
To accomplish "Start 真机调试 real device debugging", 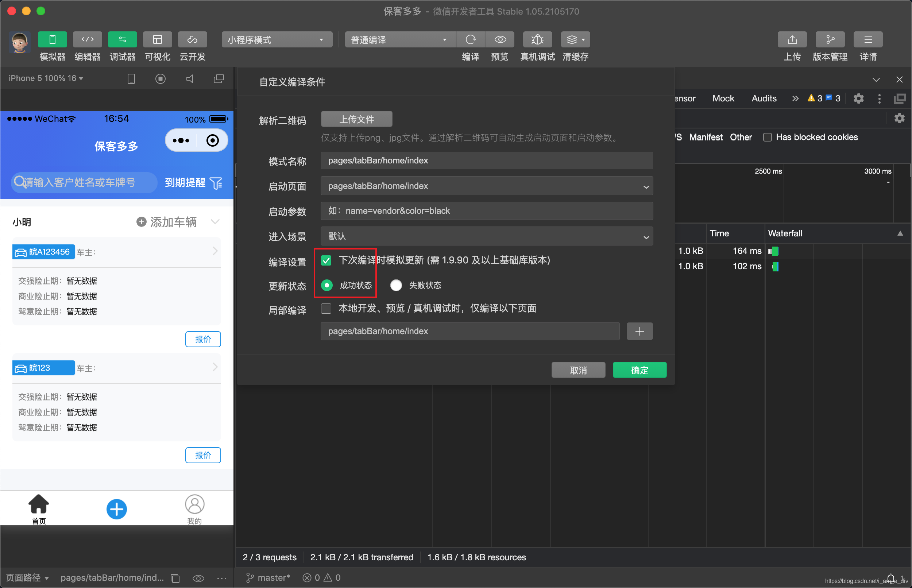I will pos(537,39).
